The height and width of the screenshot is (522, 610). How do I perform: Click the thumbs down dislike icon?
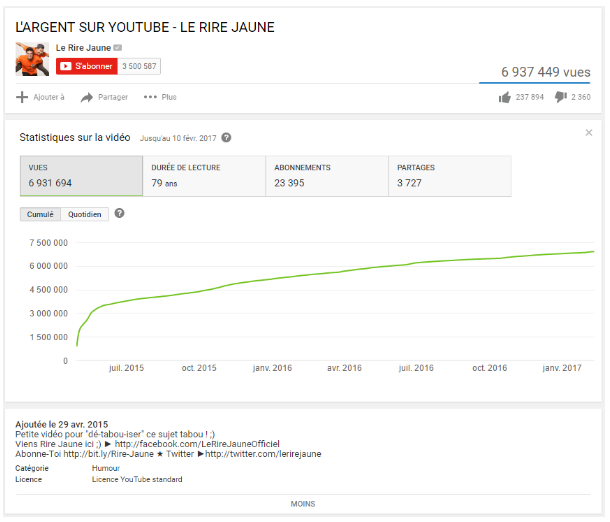pyautogui.click(x=561, y=97)
